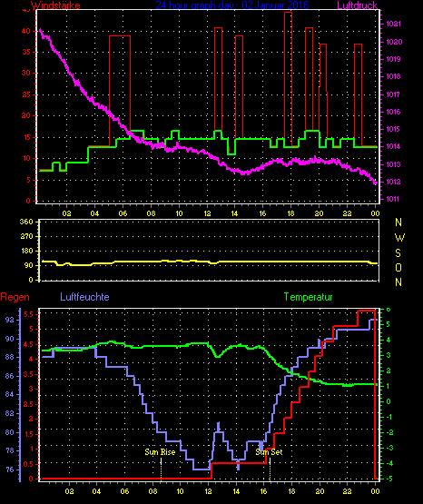Click the 92 value on the Luftfeuchte axis
The height and width of the screenshot is (504, 423).
pos(10,320)
